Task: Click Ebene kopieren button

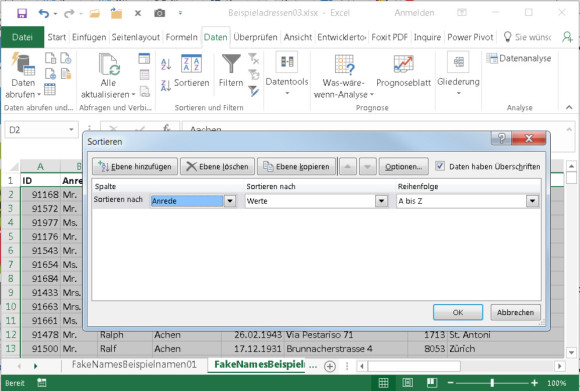Action: (x=296, y=166)
